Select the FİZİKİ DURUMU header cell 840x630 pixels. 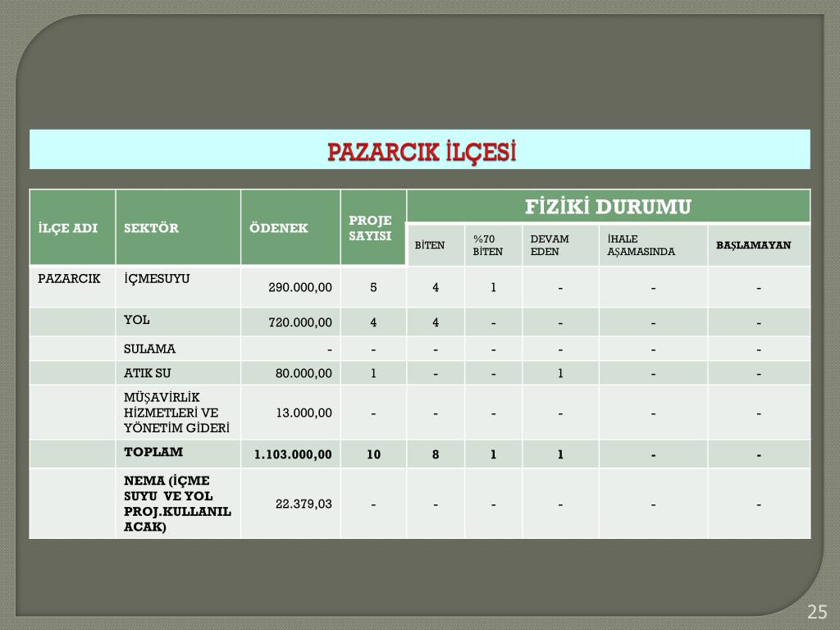click(608, 206)
